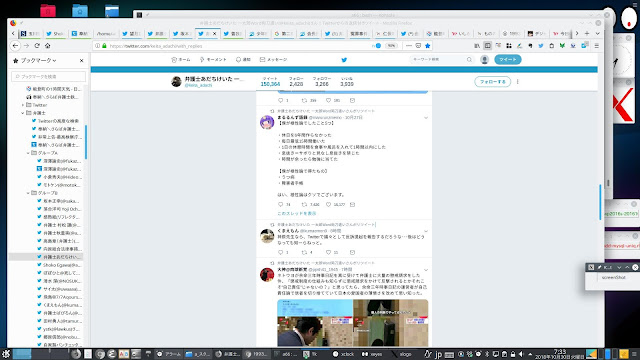View the following count 2,420 stat

296,82
